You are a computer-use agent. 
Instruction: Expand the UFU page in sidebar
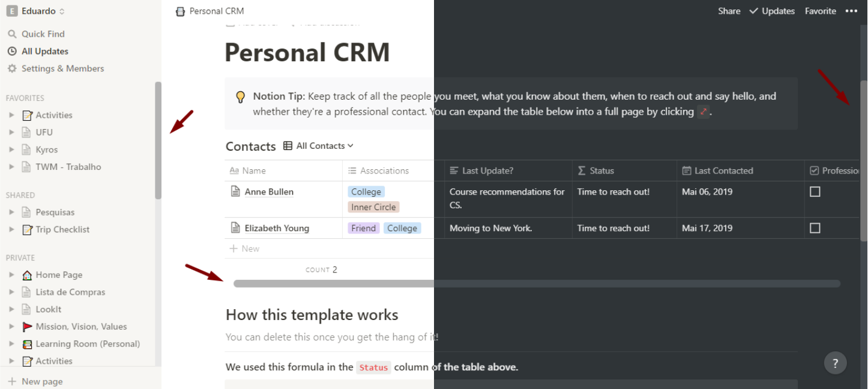(x=11, y=132)
